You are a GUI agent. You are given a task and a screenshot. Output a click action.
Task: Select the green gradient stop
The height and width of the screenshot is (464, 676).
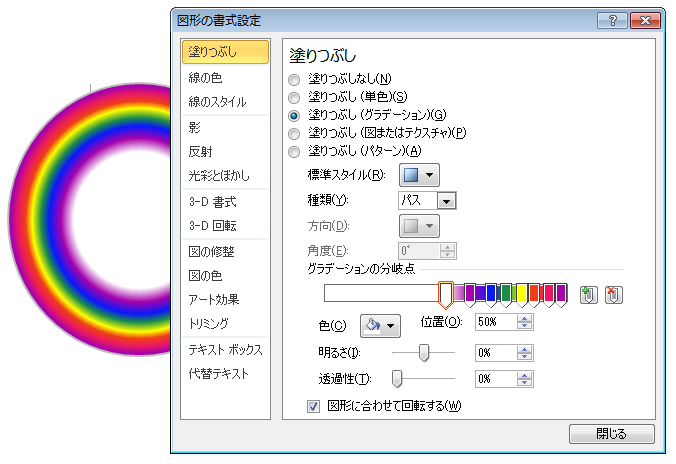506,295
